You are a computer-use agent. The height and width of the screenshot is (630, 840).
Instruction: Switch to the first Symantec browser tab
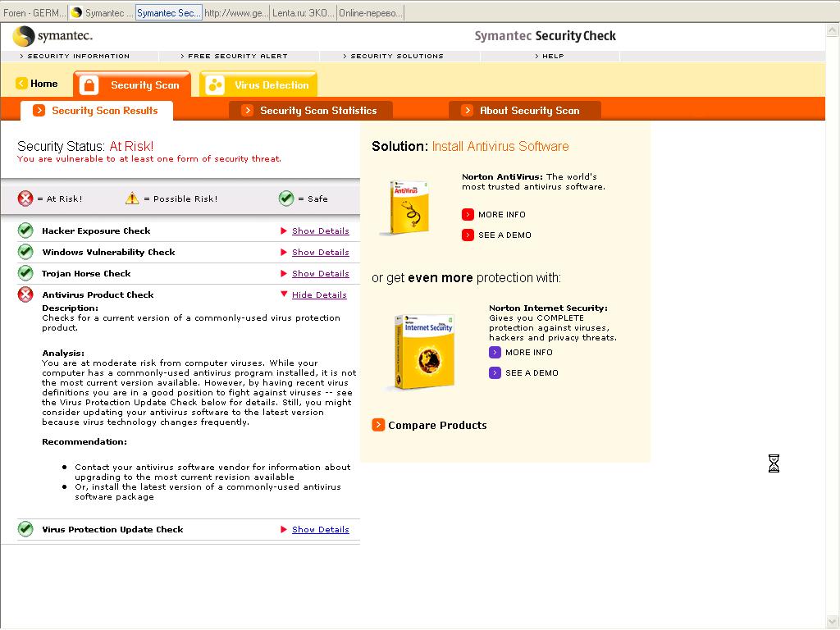(102, 13)
